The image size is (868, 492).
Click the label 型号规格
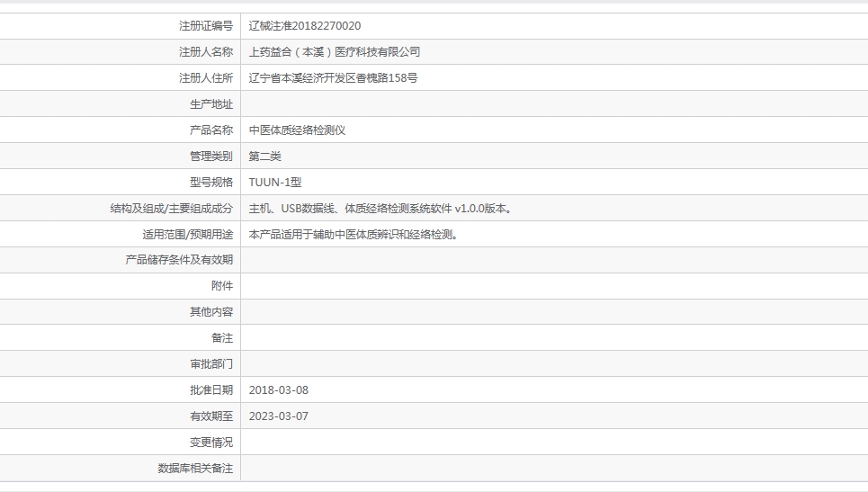pyautogui.click(x=211, y=182)
